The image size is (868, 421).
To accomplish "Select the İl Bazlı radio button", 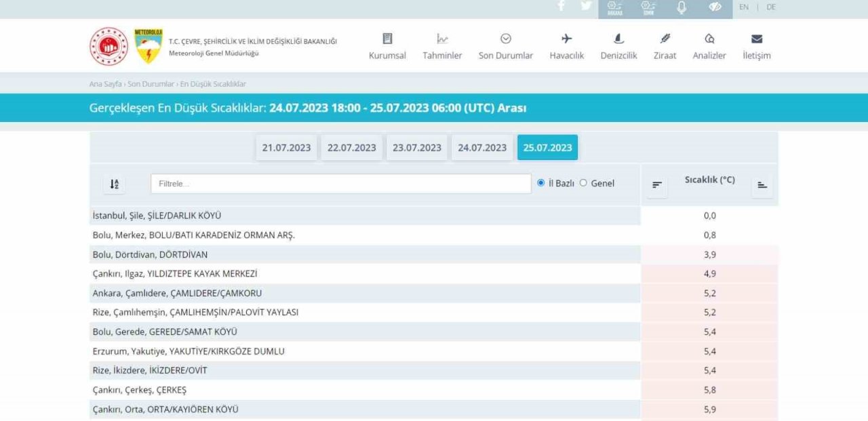I will coord(540,183).
